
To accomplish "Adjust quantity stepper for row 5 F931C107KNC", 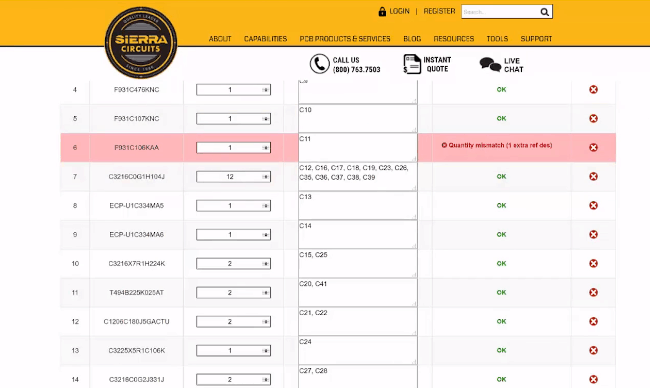I will coord(265,119).
